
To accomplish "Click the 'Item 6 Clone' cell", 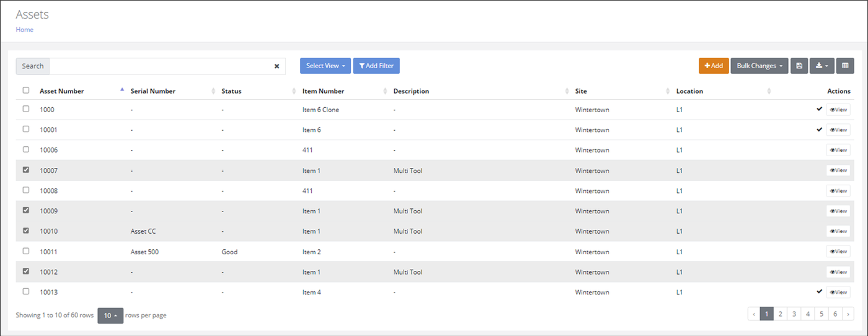I will (321, 110).
